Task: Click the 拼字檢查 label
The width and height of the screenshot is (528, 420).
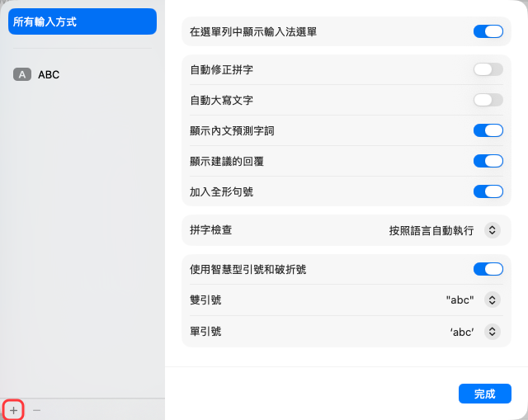Action: [211, 230]
